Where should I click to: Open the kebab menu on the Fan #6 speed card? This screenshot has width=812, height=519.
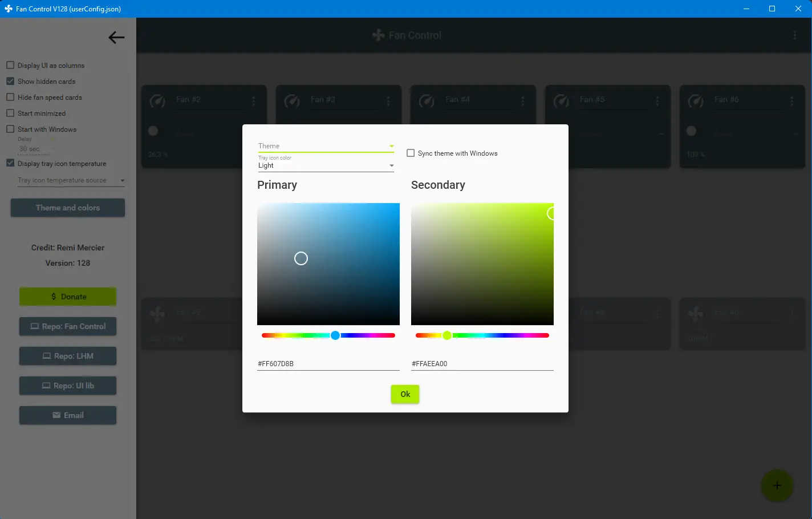[x=792, y=314]
